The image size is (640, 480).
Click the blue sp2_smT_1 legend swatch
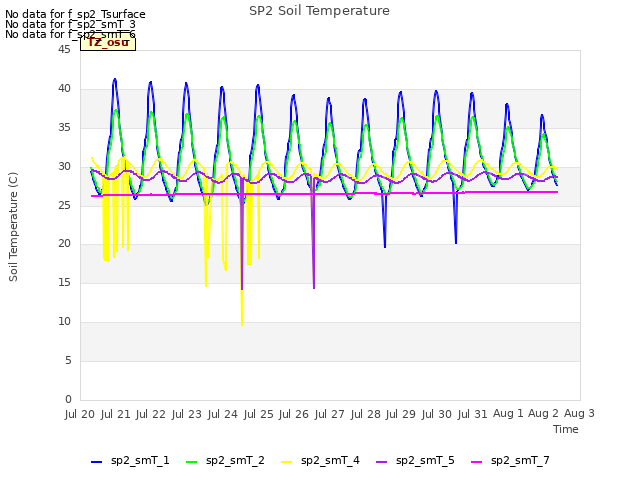96,462
